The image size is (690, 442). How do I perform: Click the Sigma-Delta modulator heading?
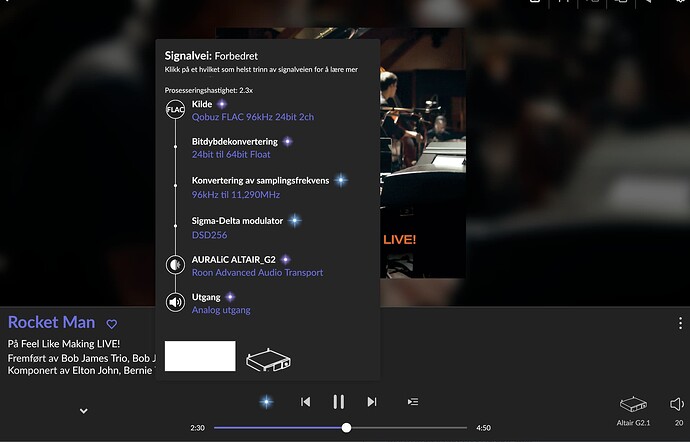(238, 221)
